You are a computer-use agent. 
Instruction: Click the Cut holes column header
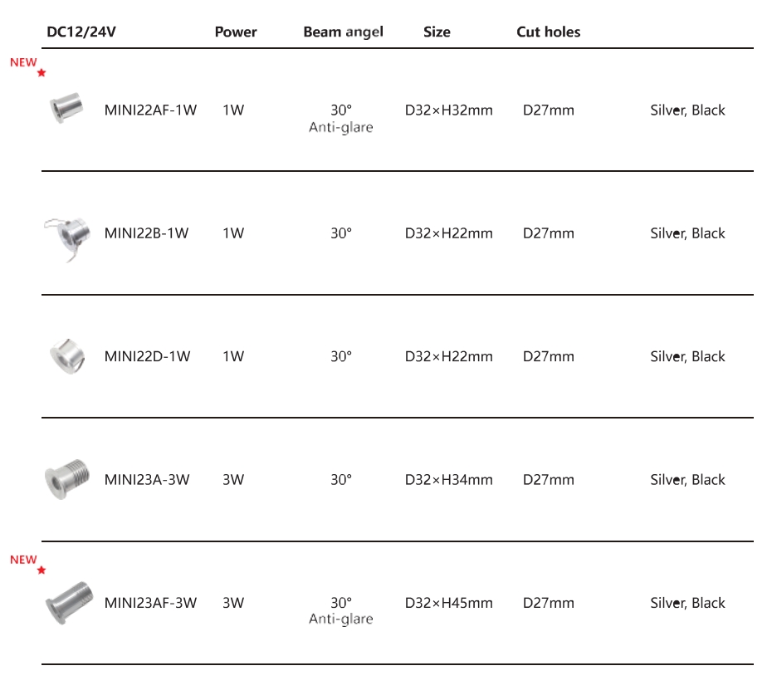pyautogui.click(x=548, y=32)
